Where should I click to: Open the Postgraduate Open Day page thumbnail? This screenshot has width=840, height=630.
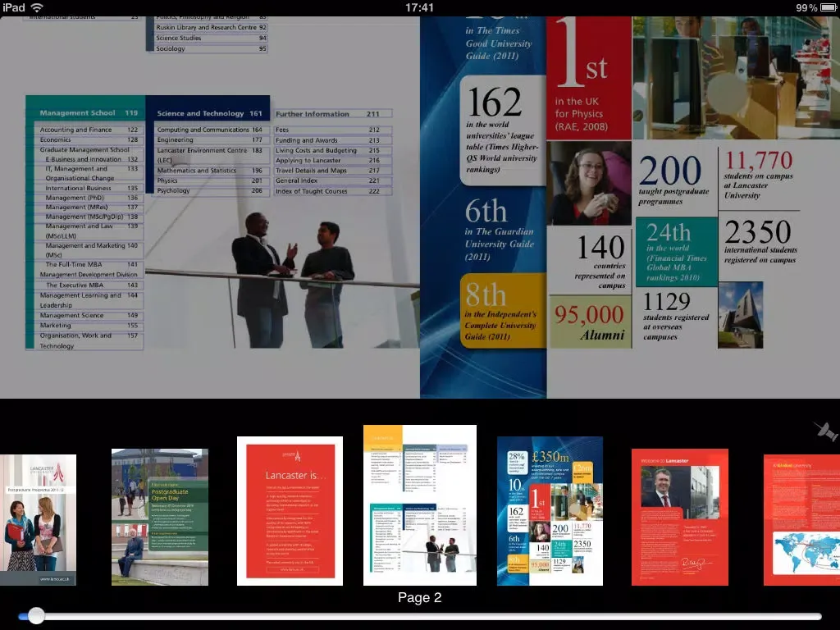tap(160, 517)
